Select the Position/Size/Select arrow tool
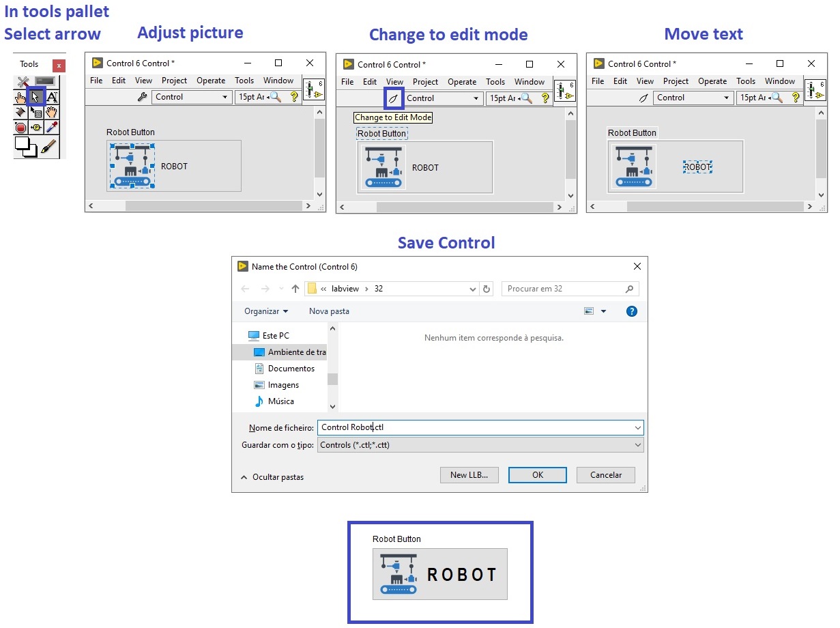This screenshot has width=840, height=628. 35,96
